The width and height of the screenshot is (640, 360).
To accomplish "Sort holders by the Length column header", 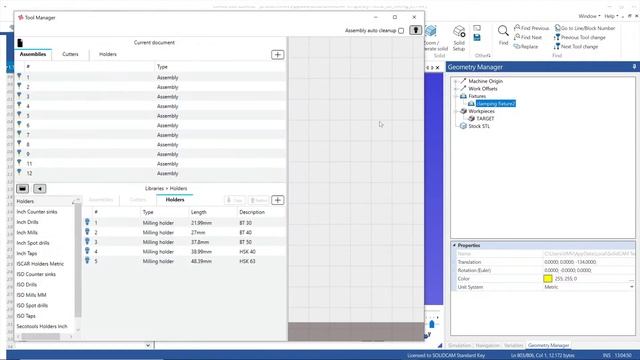I will coord(199,212).
